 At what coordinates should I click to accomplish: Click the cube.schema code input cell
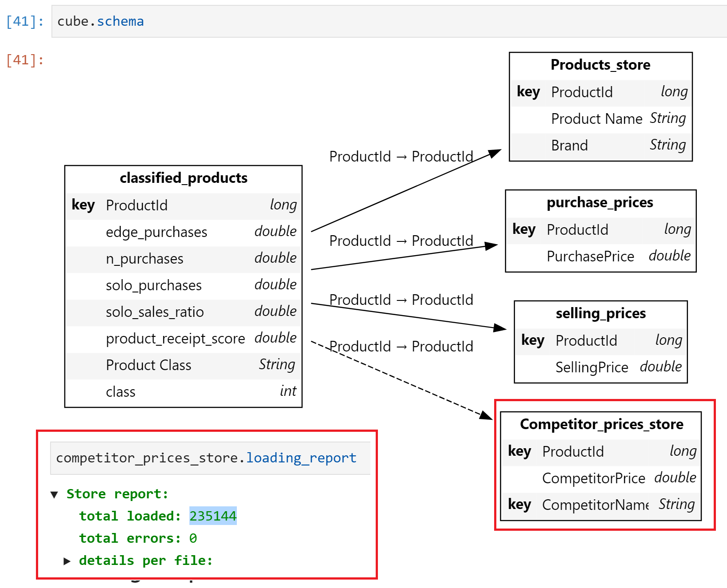(x=389, y=21)
